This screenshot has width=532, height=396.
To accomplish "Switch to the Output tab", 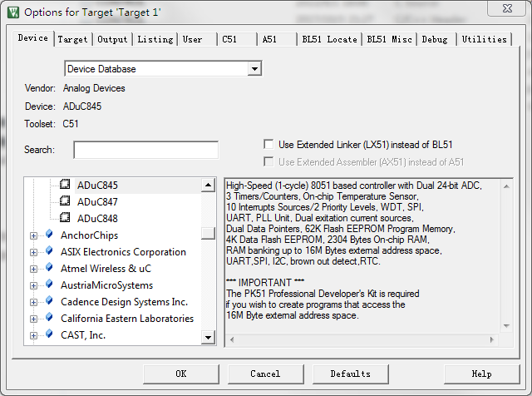I will point(112,39).
